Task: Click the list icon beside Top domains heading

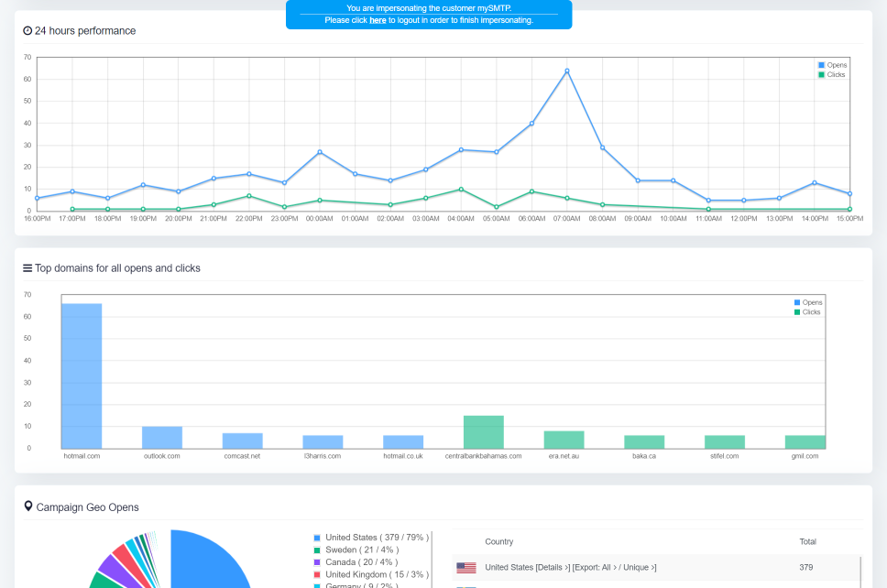Action: tap(27, 268)
